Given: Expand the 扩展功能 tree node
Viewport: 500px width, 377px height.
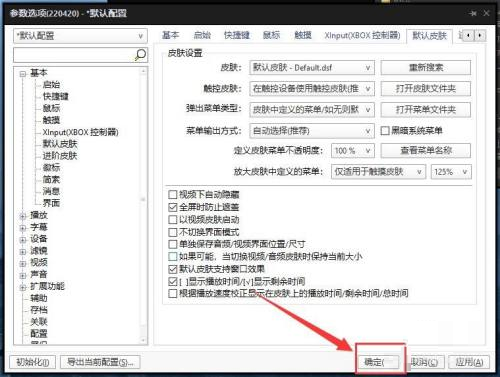Looking at the screenshot, I should [23, 287].
